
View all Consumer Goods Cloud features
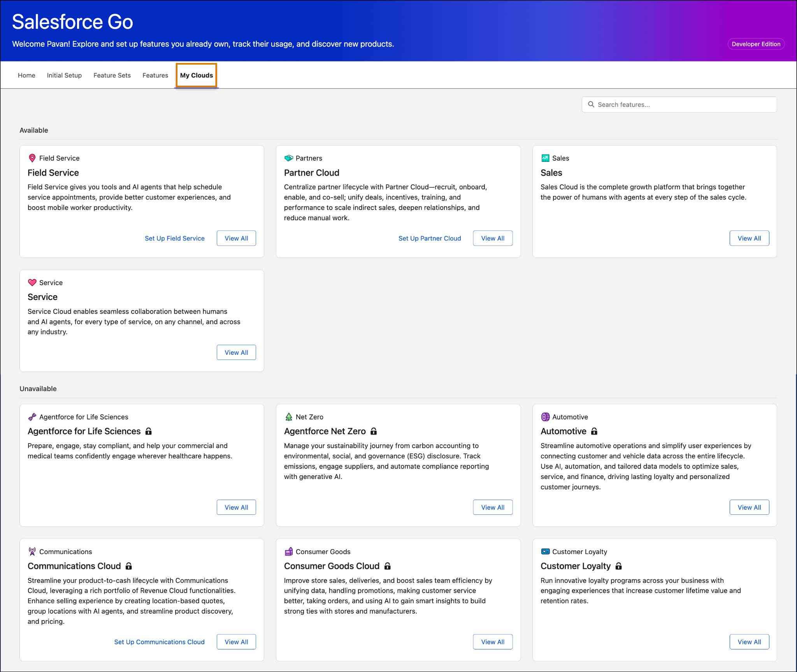tap(493, 642)
